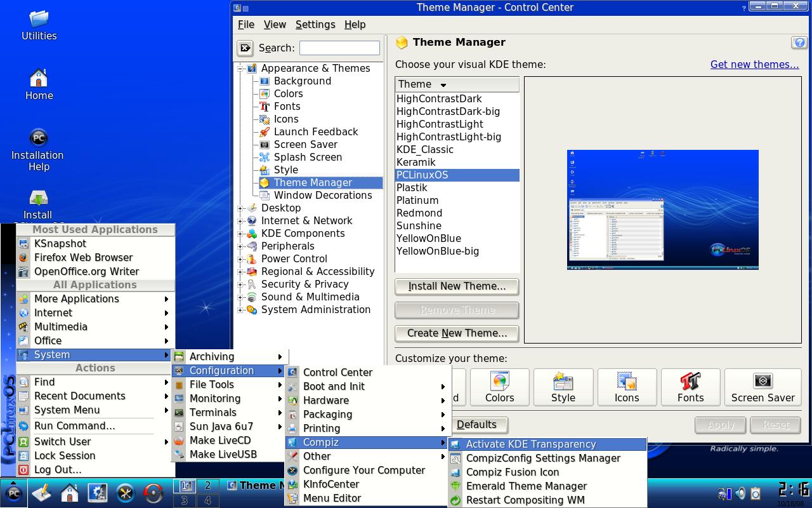812x508 pixels.
Task: Select Restart Compositing WM menu entry
Action: coord(547,500)
